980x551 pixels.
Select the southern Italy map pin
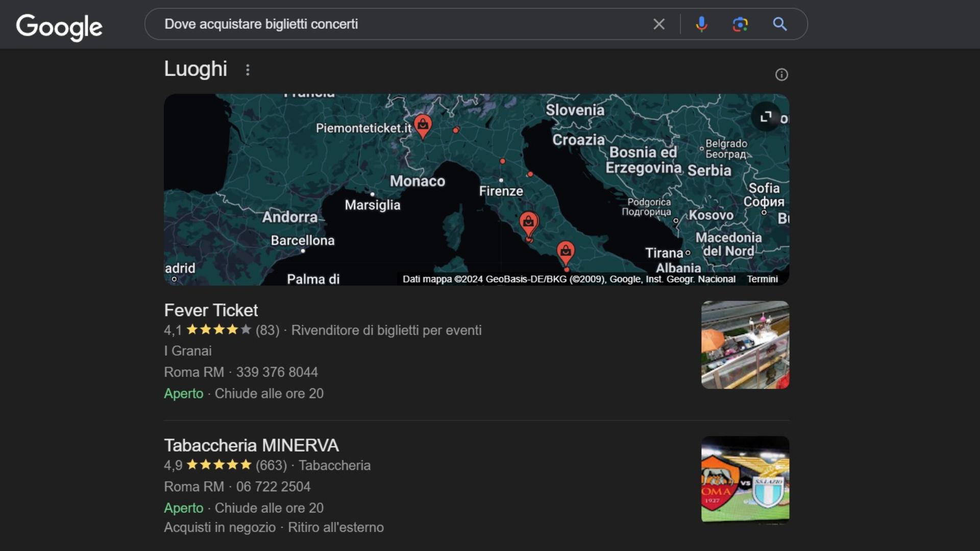click(x=565, y=252)
